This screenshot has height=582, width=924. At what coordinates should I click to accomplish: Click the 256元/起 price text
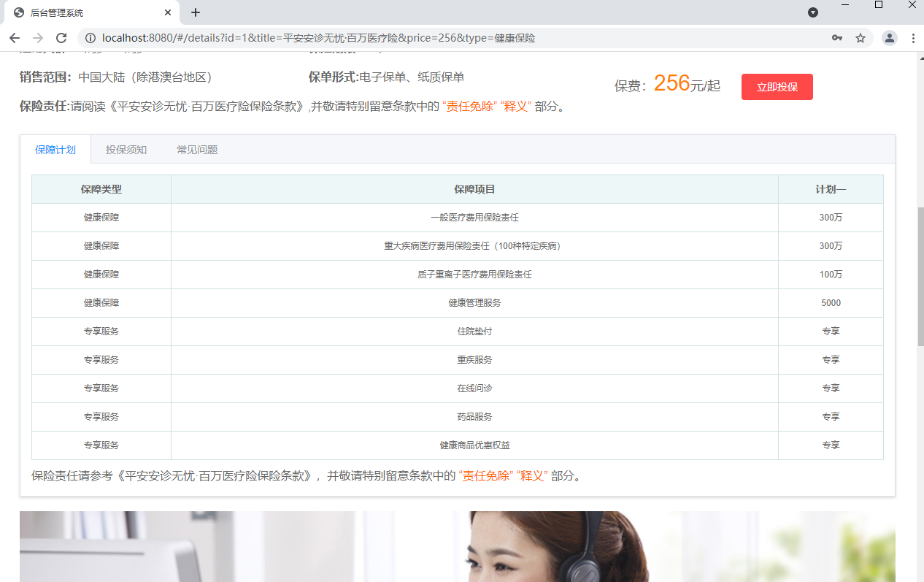(687, 84)
